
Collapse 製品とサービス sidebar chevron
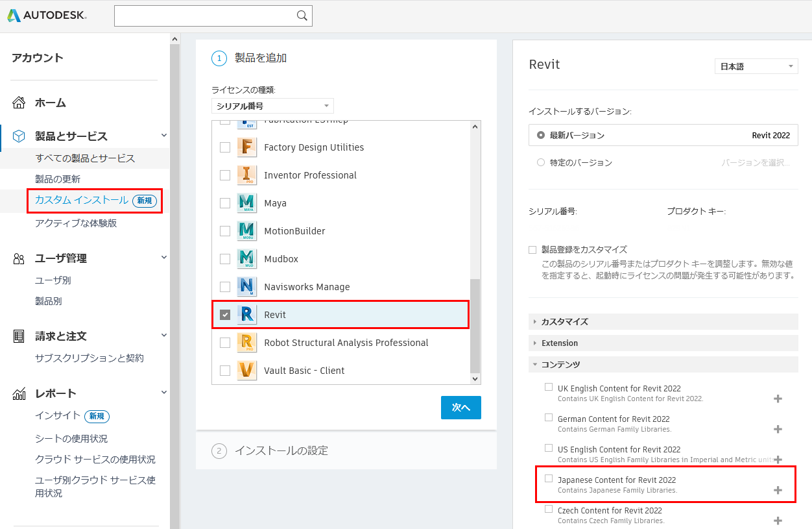[164, 135]
